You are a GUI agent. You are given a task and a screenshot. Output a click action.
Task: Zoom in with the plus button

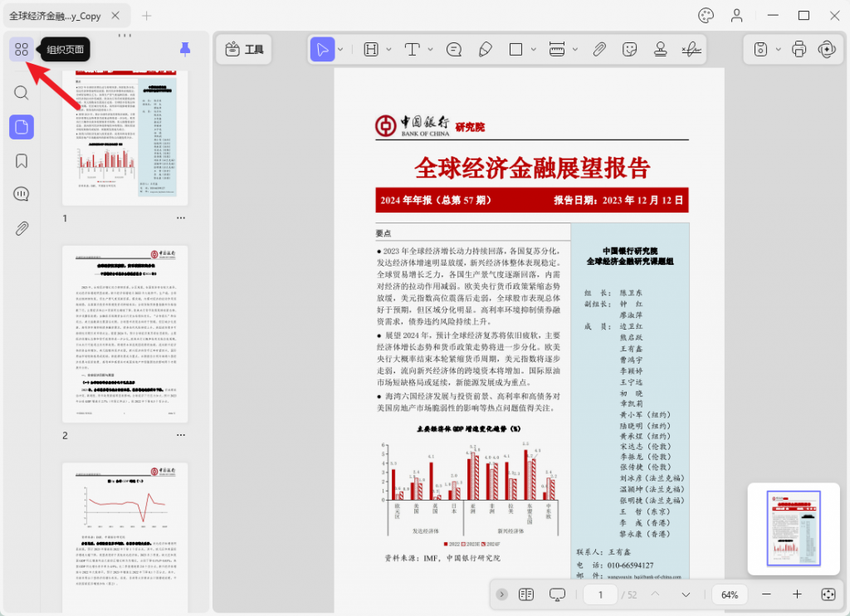pyautogui.click(x=797, y=594)
